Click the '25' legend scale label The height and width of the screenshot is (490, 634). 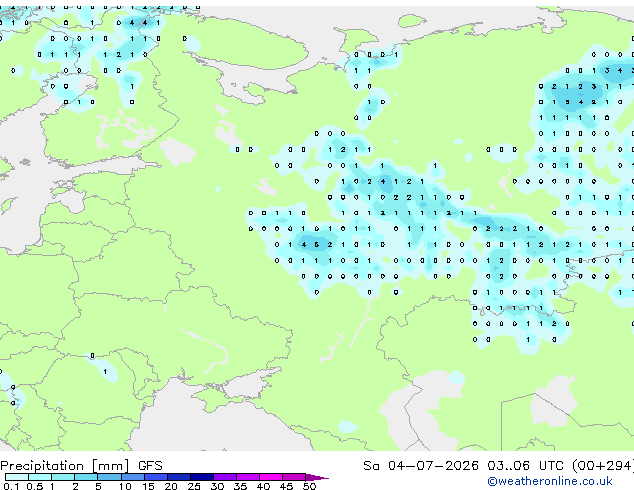click(x=194, y=486)
